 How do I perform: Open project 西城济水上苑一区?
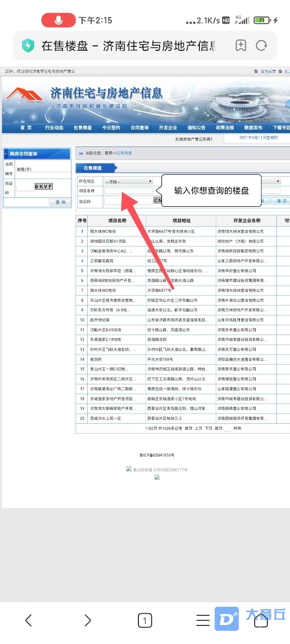point(105,418)
